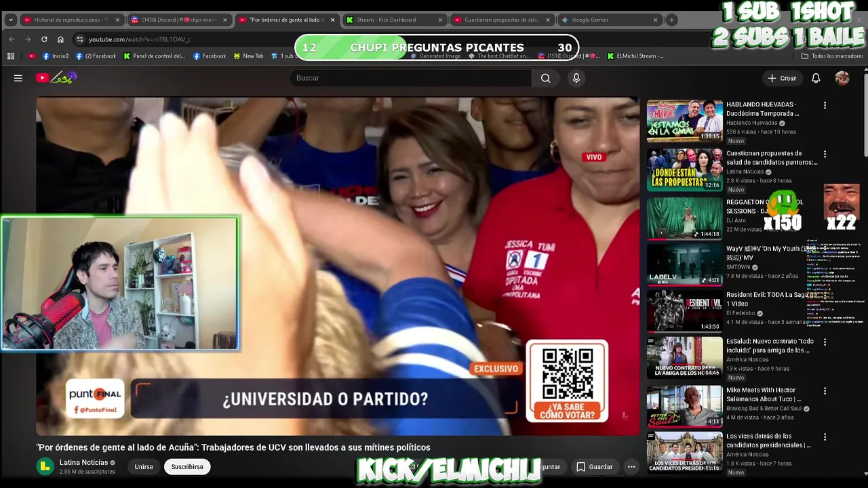Viewport: 868px width, 488px height.
Task: Reload the current page
Action: (x=44, y=39)
